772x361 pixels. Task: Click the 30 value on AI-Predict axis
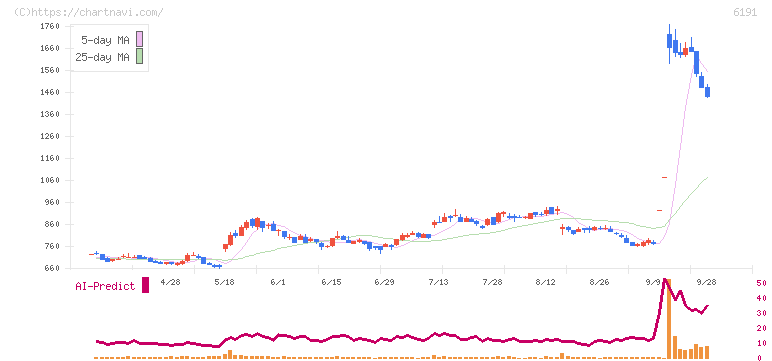(761, 313)
